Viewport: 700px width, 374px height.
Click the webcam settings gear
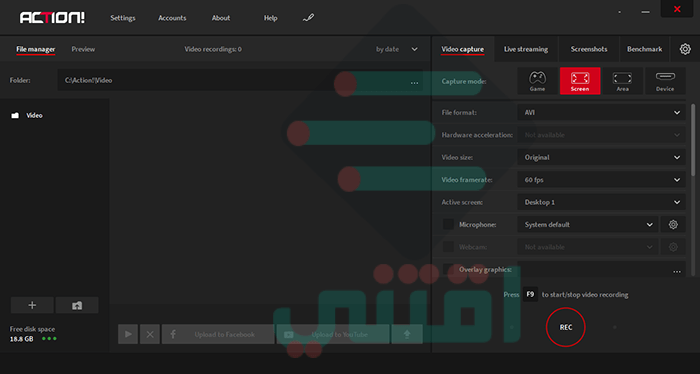(x=673, y=247)
